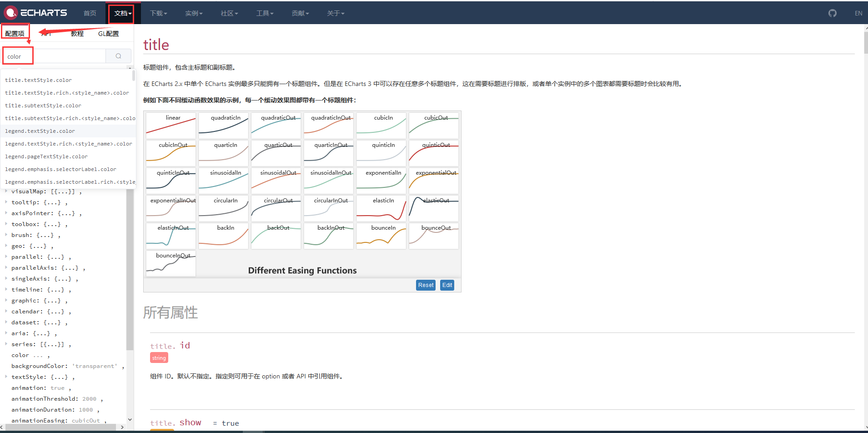Focus the option search input field

click(x=54, y=56)
